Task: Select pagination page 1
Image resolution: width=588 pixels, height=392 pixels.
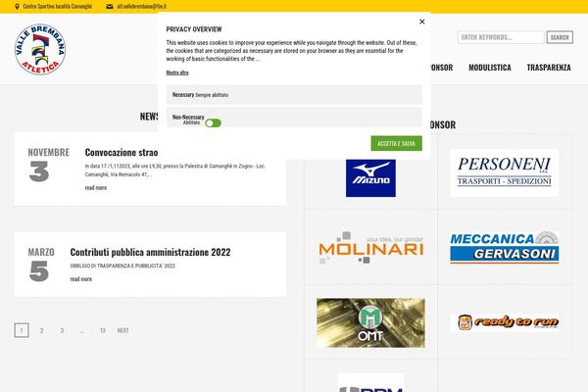Action: (x=22, y=330)
